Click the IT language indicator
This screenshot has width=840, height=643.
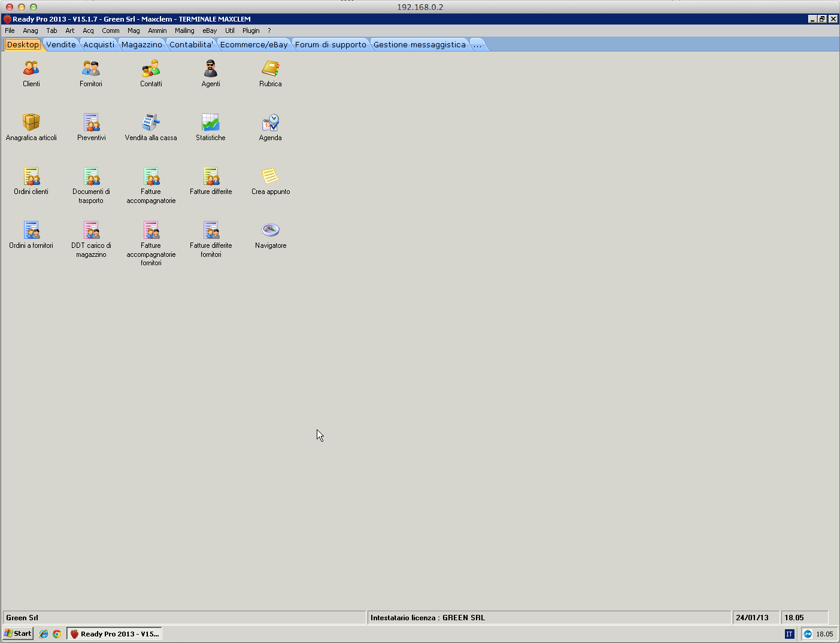789,634
